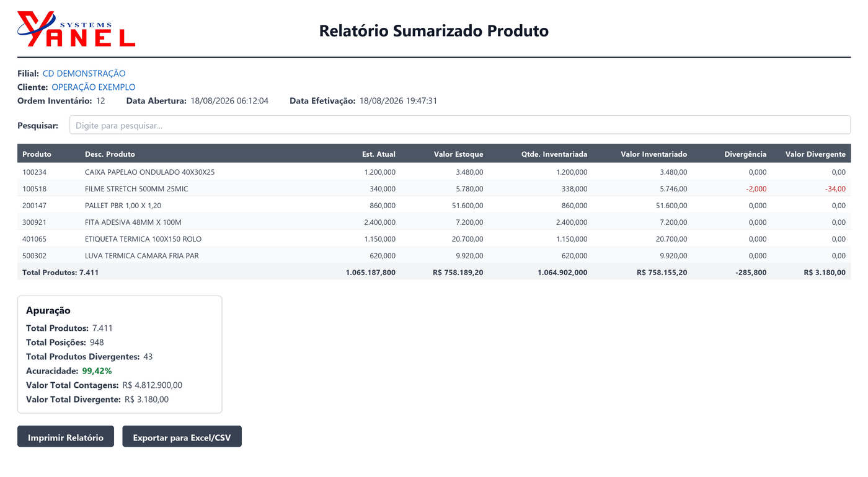The width and height of the screenshot is (868, 477).
Task: Click the R$ 758.189,20 stock total
Action: click(458, 273)
